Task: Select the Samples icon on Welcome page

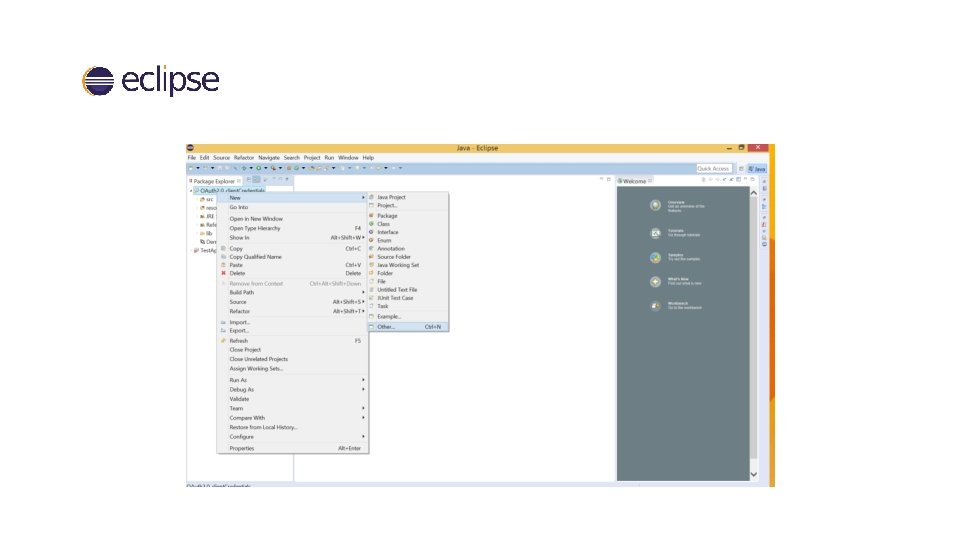Action: (x=655, y=257)
